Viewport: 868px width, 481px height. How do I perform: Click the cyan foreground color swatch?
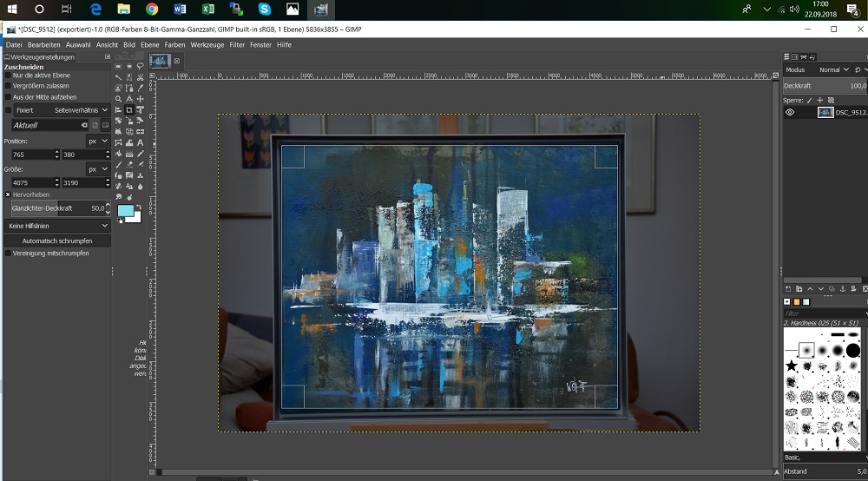124,210
